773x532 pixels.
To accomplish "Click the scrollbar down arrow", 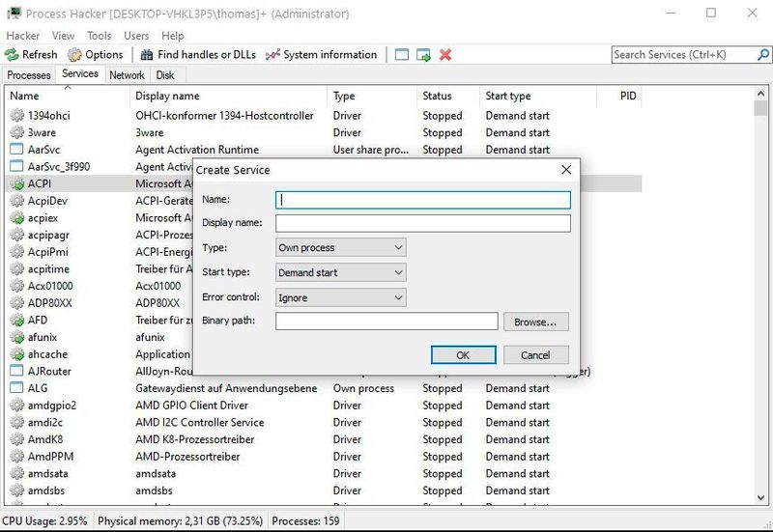I will click(x=760, y=497).
